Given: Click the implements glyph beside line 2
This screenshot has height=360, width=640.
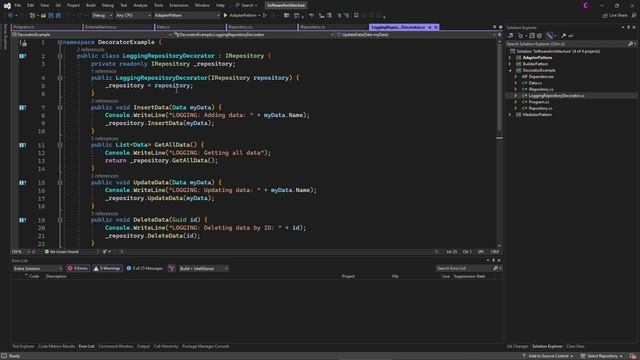Looking at the screenshot, I should (22, 56).
